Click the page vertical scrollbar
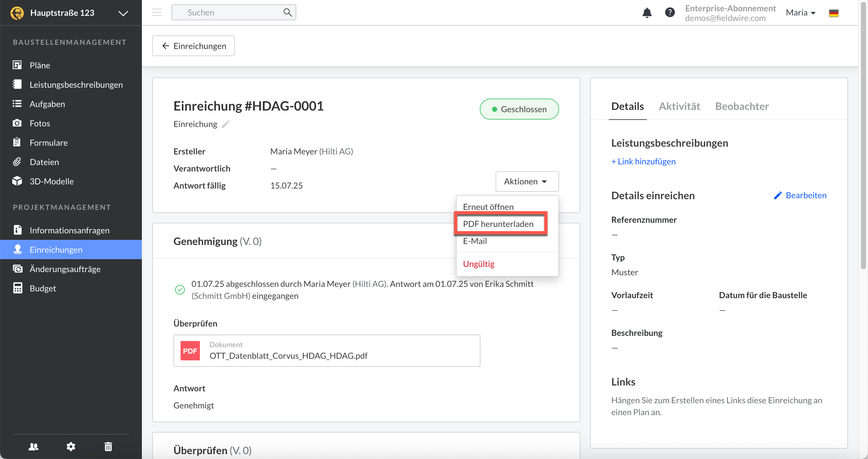 [863, 135]
